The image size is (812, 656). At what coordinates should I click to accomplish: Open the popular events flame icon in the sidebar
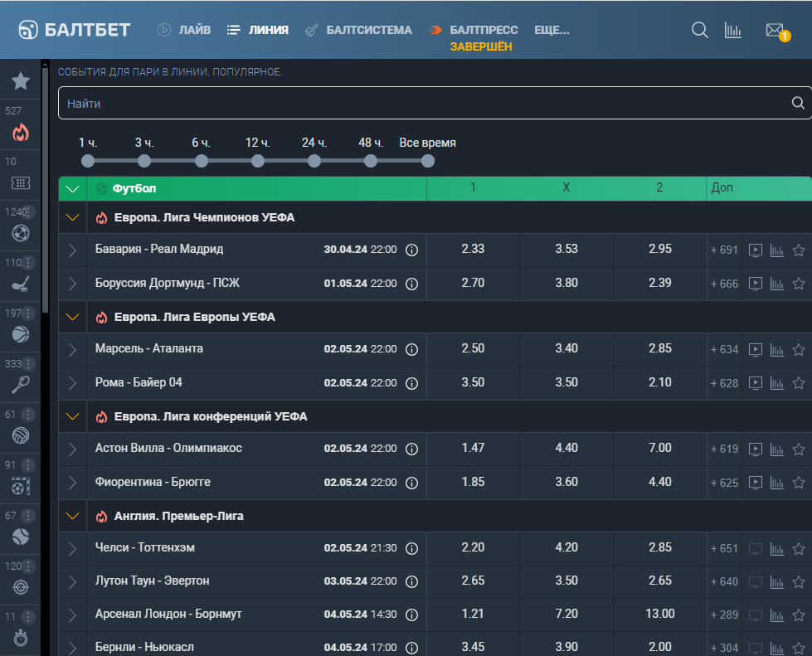21,133
